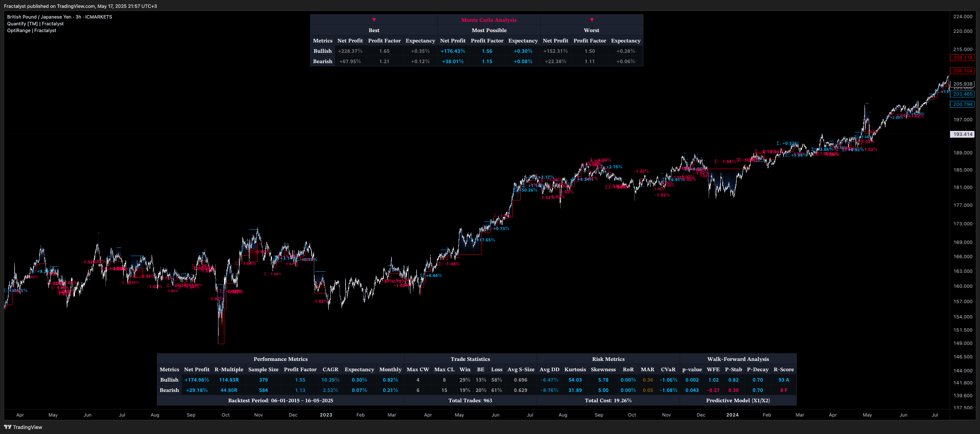Select the 'Backtest Period: 06-01-2015 - 16-05-2025' footer

(280, 400)
